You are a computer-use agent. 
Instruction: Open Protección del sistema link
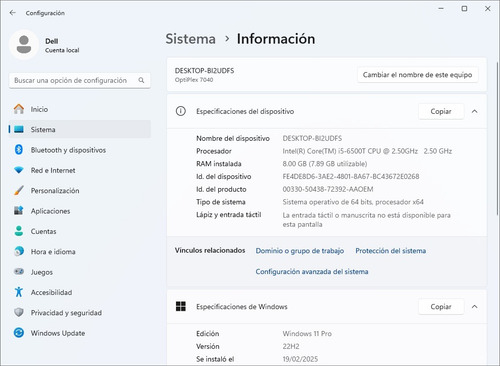(x=391, y=251)
